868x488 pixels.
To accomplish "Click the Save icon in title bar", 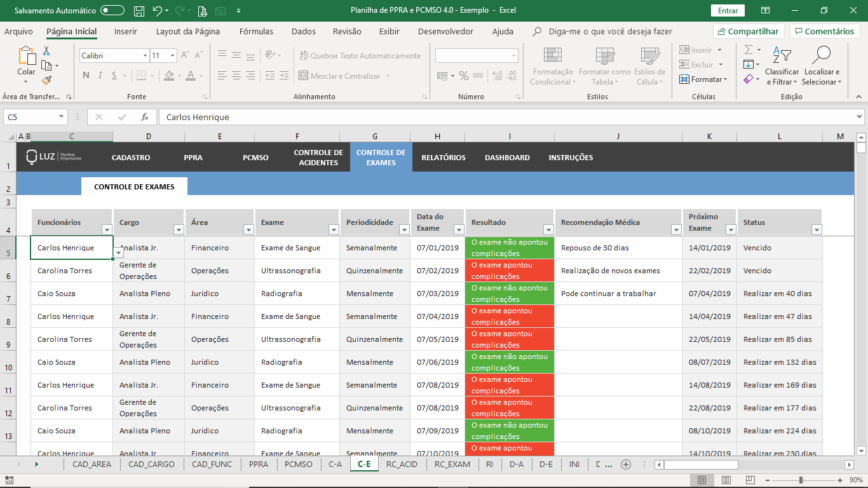I will tap(138, 11).
